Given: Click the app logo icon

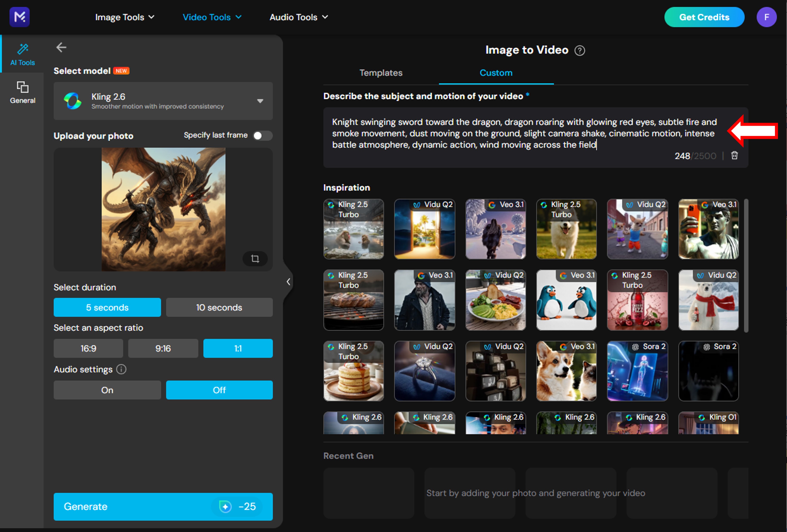Looking at the screenshot, I should [20, 17].
